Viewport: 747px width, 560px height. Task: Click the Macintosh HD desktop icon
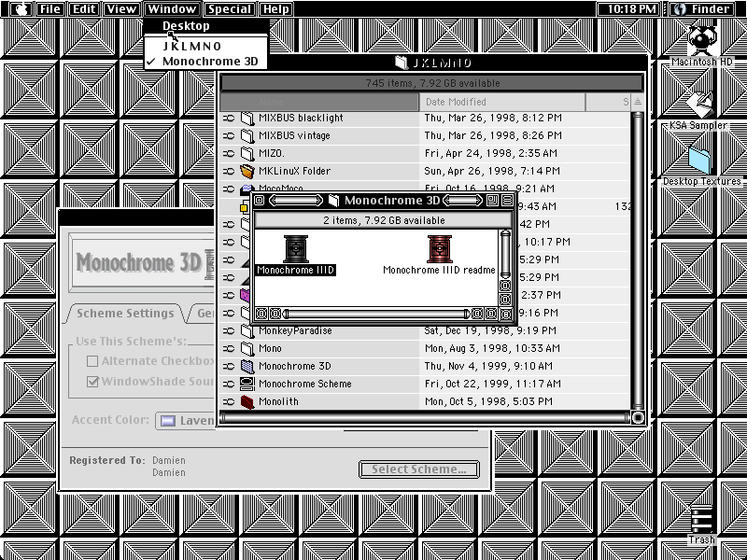point(702,40)
